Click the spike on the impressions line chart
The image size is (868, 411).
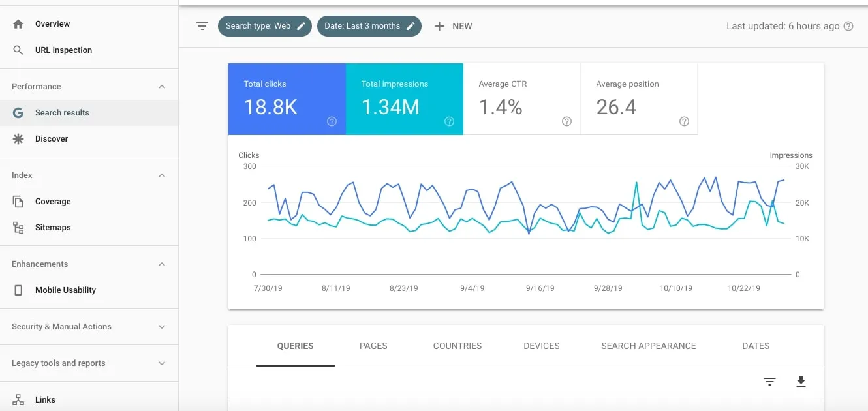635,183
